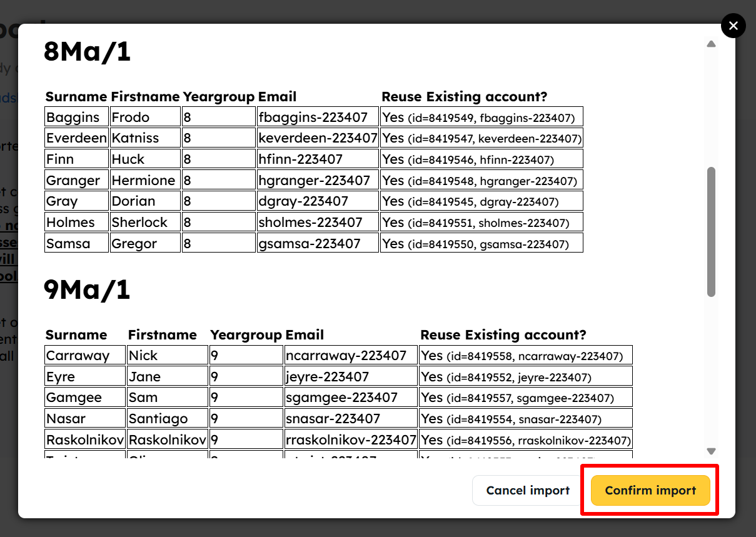This screenshot has height=537, width=756.
Task: Click the reuse cell with id=8419545
Action: click(481, 201)
